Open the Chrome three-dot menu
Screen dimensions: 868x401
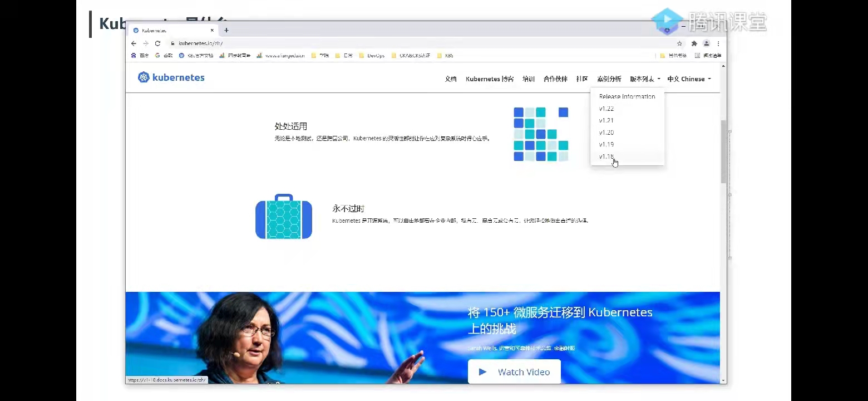(x=718, y=43)
